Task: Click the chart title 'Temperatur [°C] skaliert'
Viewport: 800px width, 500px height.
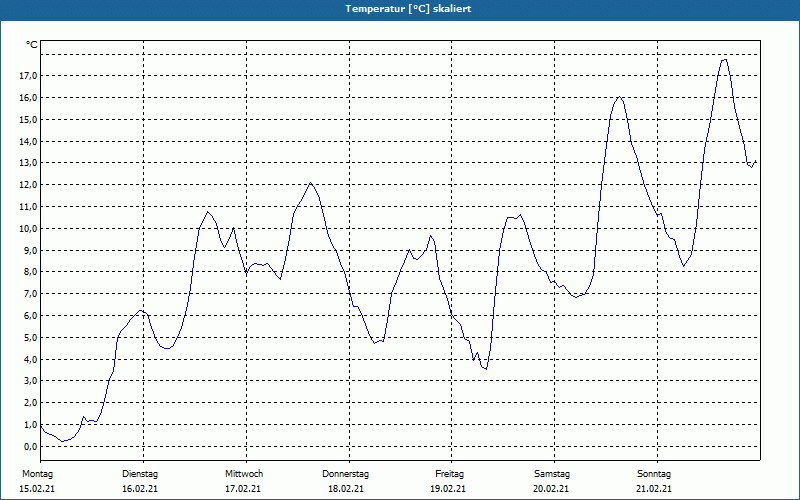Action: point(408,9)
